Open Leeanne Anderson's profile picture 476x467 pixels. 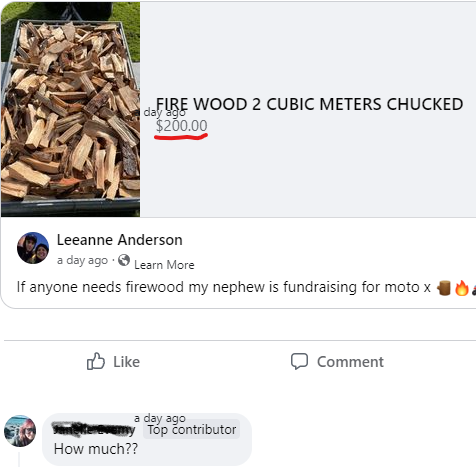coord(33,248)
